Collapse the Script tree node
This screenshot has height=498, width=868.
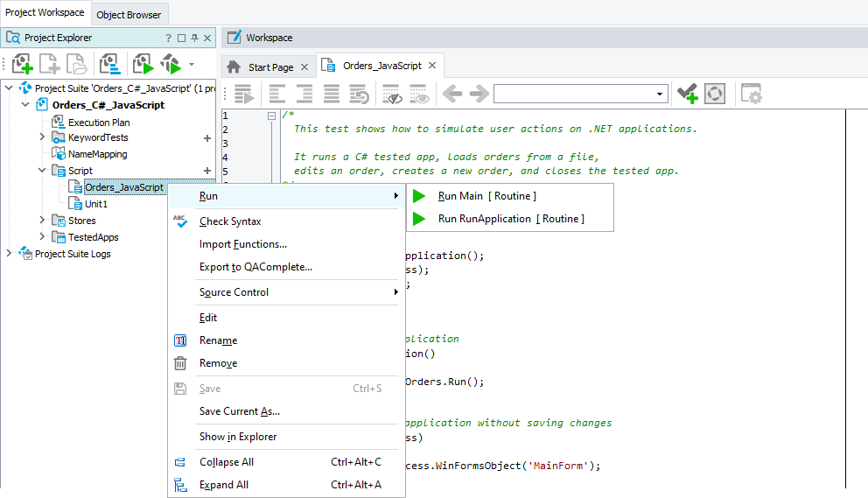42,171
